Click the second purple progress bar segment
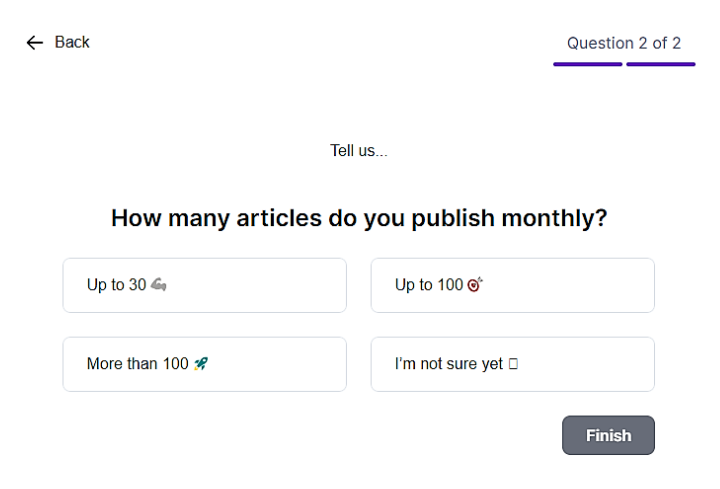Screen dimensions: 720x489 (x=661, y=64)
